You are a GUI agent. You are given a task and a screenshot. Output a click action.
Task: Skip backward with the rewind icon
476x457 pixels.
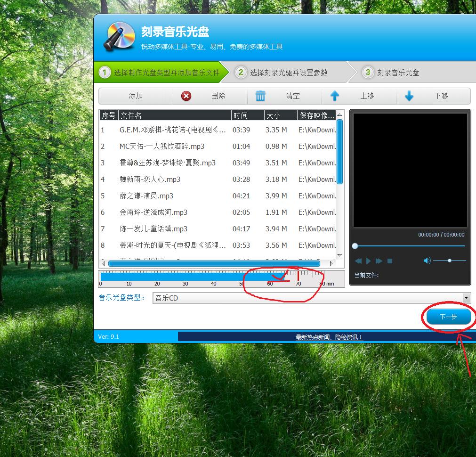pyautogui.click(x=358, y=261)
